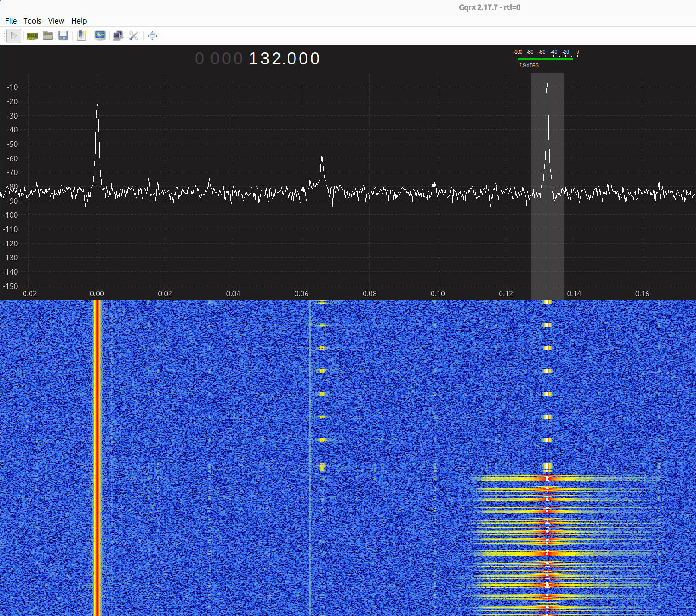The height and width of the screenshot is (616, 696).
Task: Click the red carrier stripe in the waterfall
Action: pos(97,458)
